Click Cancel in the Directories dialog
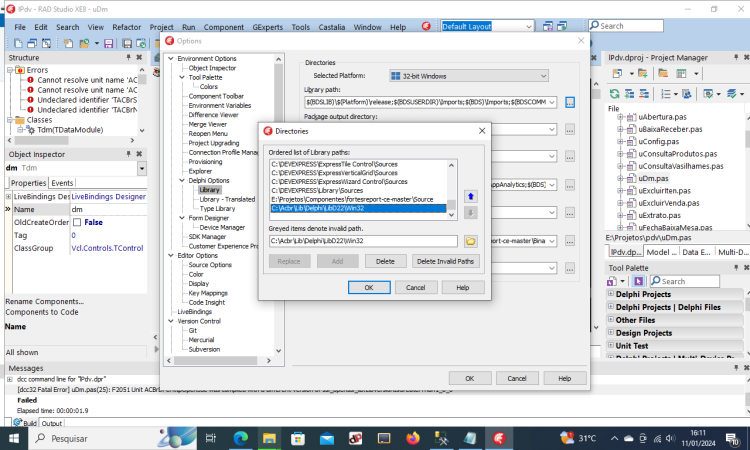 click(415, 287)
